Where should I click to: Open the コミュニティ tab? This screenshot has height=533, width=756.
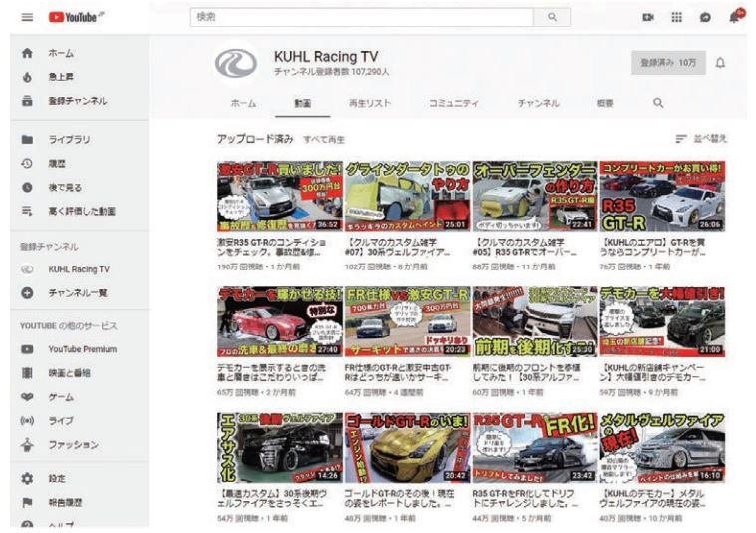[454, 103]
